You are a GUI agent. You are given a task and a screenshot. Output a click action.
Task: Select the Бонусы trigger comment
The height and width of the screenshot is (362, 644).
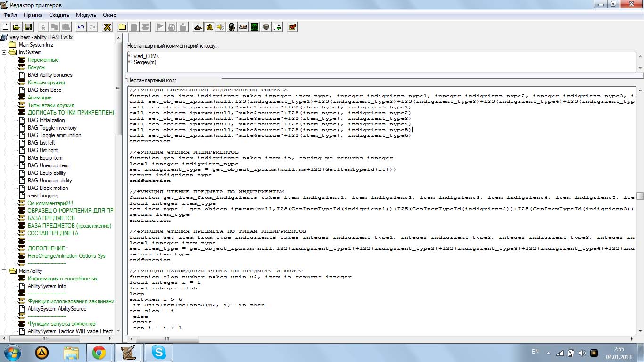pos(36,67)
